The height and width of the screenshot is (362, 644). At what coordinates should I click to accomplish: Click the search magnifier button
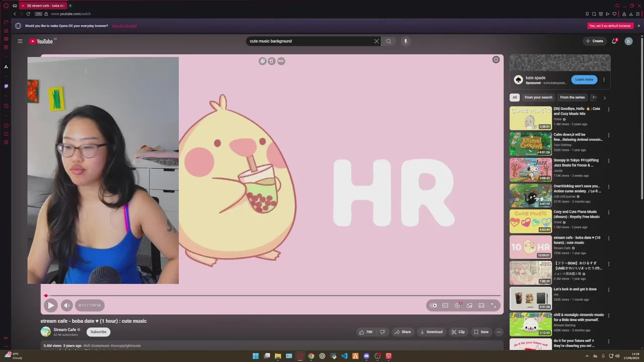coord(388,41)
